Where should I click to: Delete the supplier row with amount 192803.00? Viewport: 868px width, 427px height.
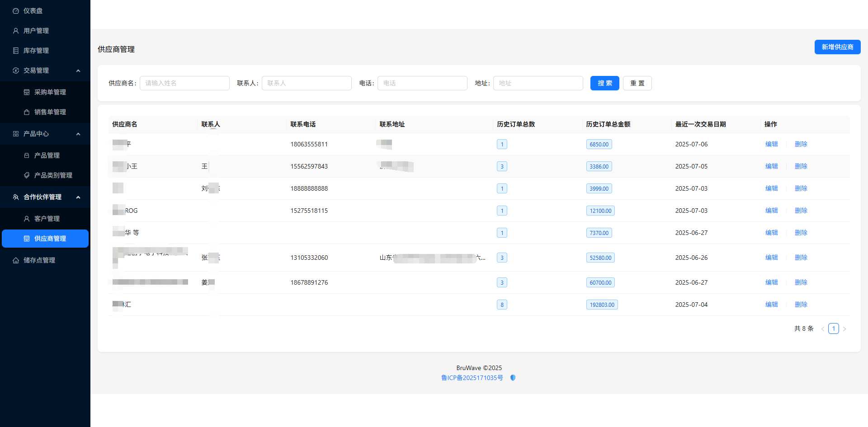pyautogui.click(x=801, y=305)
